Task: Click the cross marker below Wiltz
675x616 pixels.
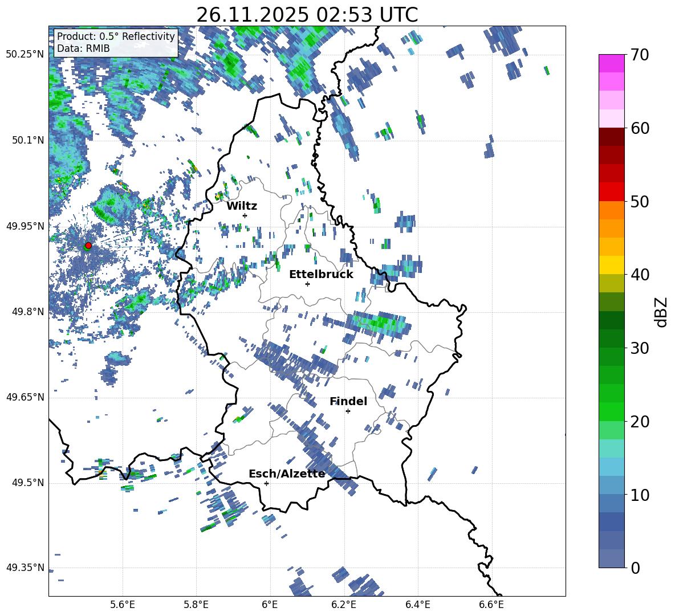Action: click(x=245, y=215)
